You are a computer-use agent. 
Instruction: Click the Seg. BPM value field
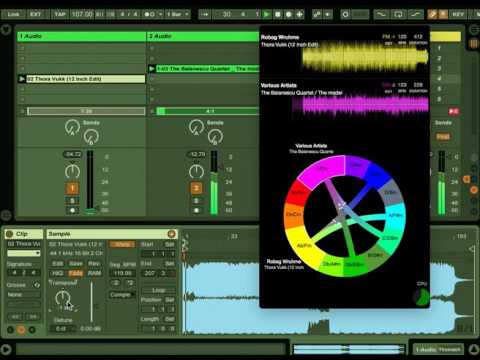point(122,273)
